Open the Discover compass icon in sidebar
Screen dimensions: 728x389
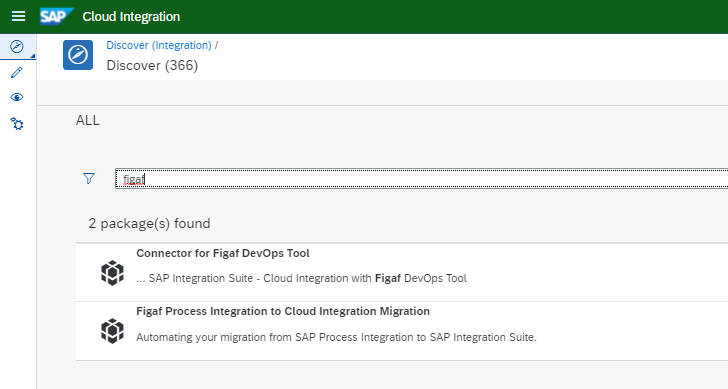click(x=17, y=46)
